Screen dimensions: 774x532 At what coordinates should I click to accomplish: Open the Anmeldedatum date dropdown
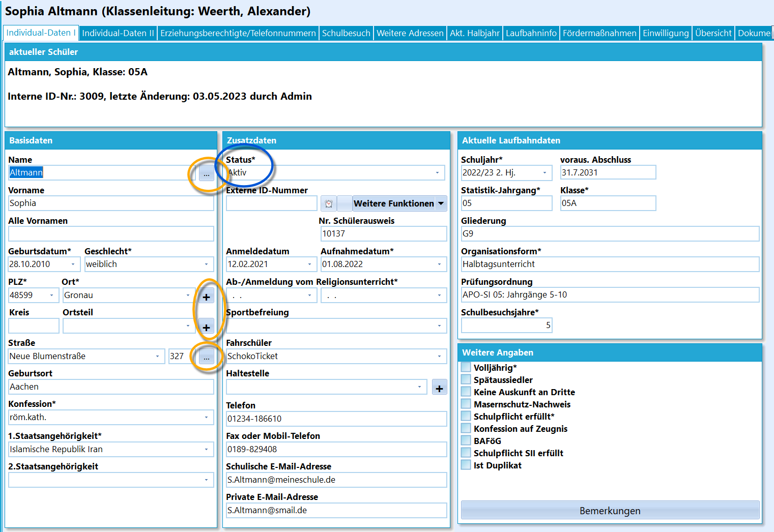pos(309,264)
